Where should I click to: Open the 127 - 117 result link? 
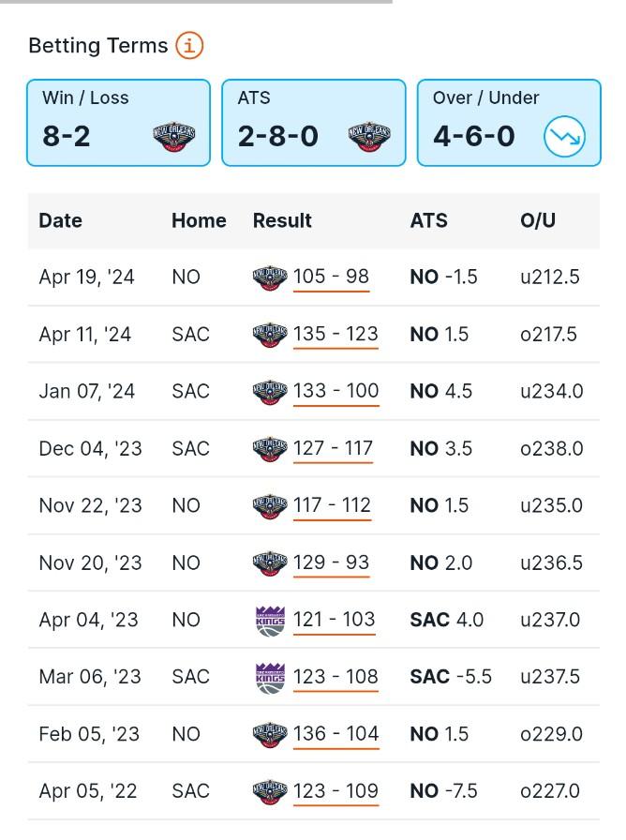coord(333,448)
